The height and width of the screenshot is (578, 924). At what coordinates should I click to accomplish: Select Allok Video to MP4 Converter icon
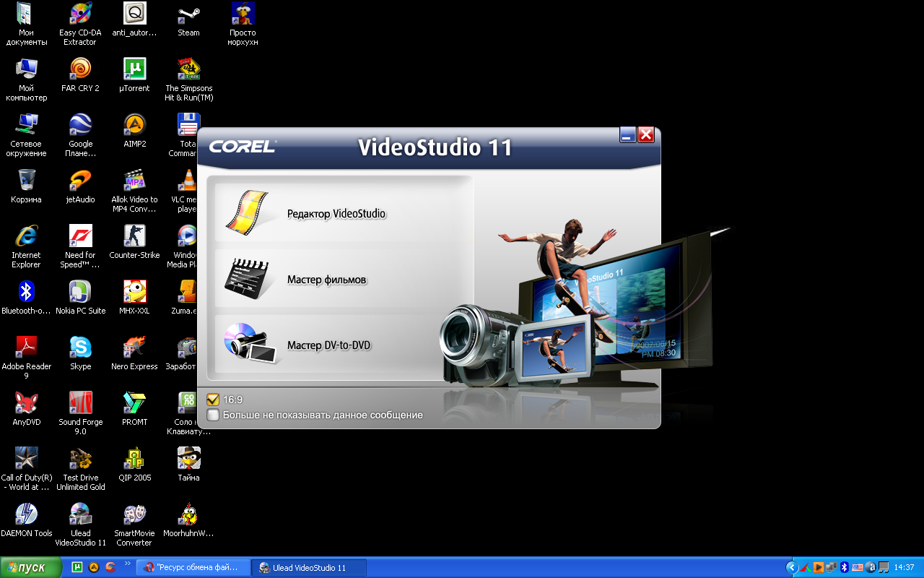[134, 191]
